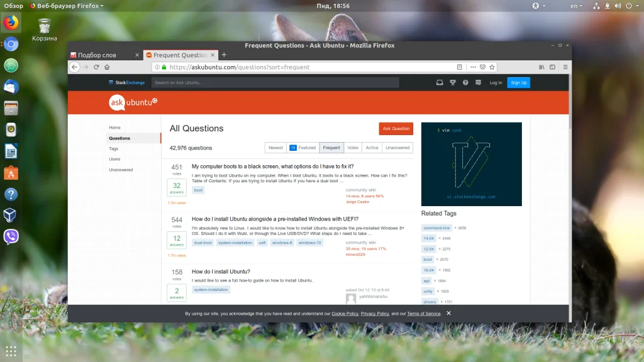Select the Unanswered filter tab
Viewport: 644px width, 362px height.
pyautogui.click(x=397, y=148)
